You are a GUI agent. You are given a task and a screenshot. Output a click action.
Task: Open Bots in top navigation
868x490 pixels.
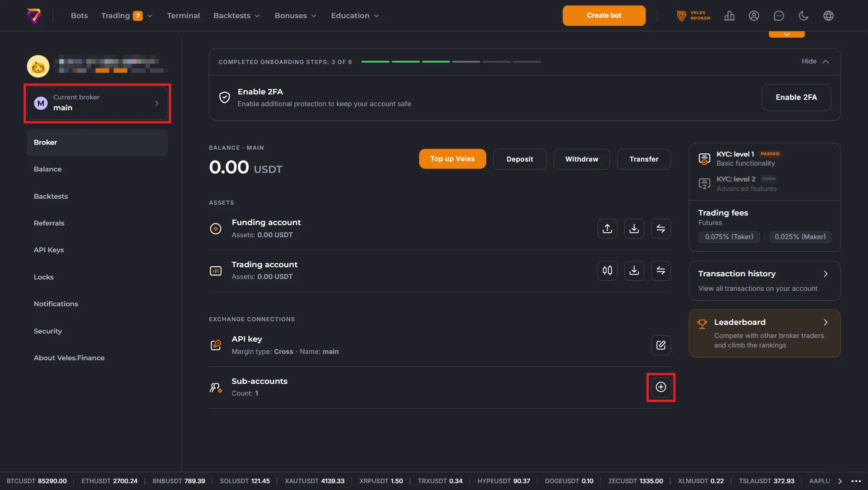79,15
